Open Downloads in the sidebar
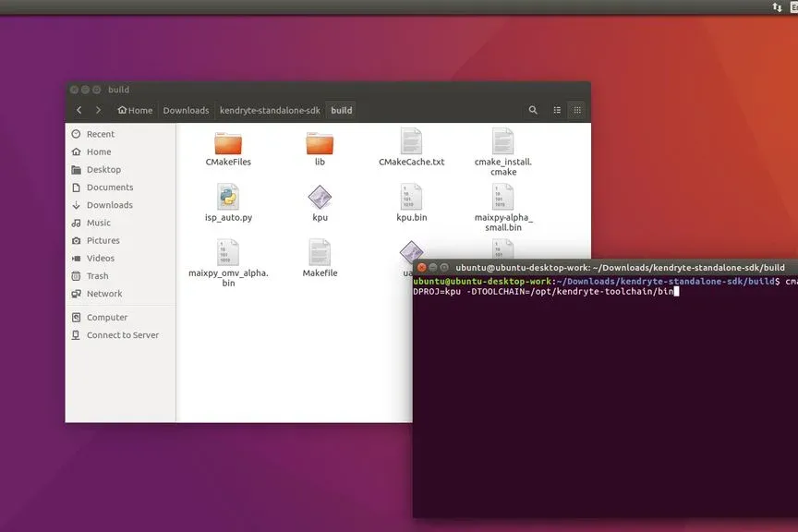 (109, 205)
